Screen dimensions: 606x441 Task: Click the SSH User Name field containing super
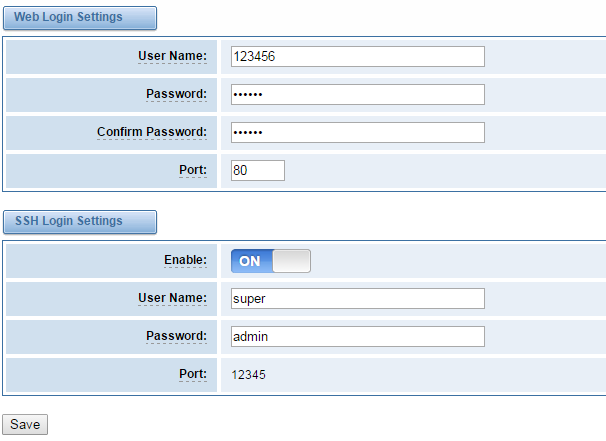pos(357,298)
